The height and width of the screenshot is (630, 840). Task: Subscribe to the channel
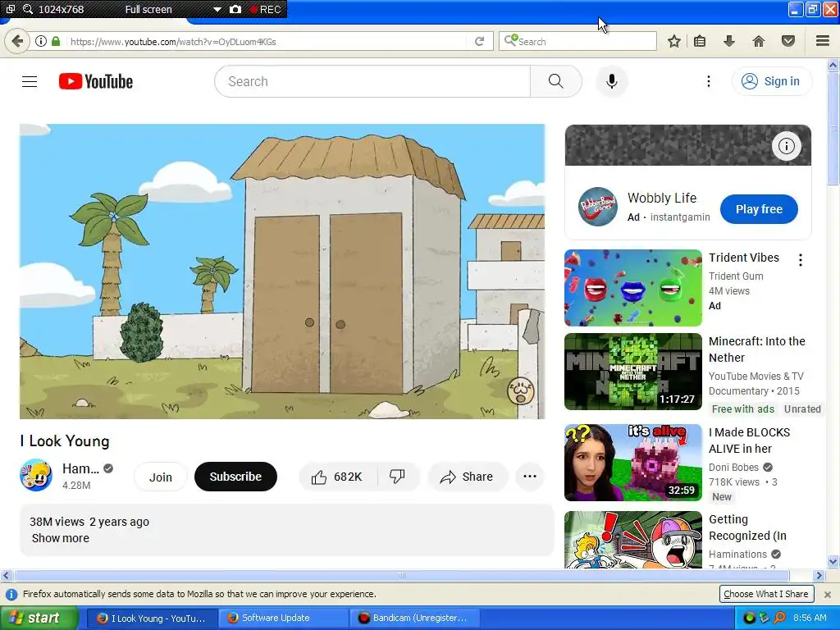[x=235, y=477]
